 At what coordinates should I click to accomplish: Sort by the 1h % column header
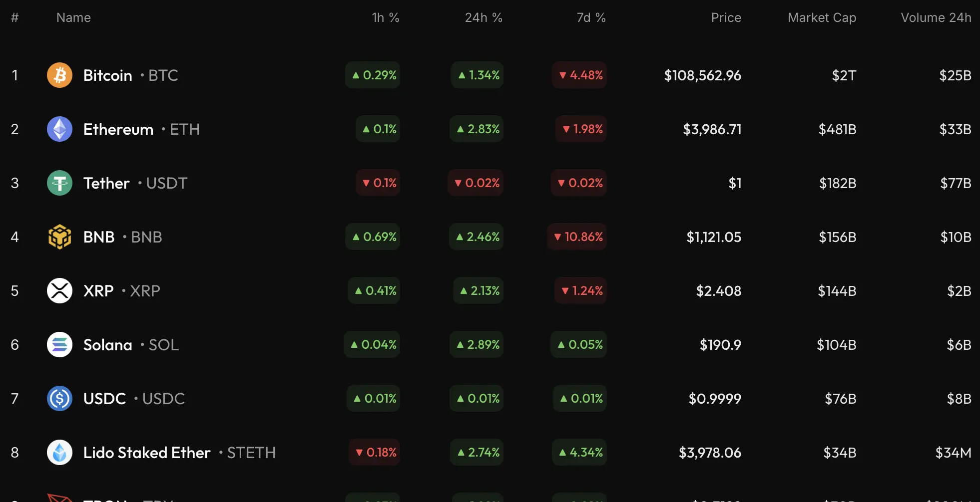click(385, 18)
